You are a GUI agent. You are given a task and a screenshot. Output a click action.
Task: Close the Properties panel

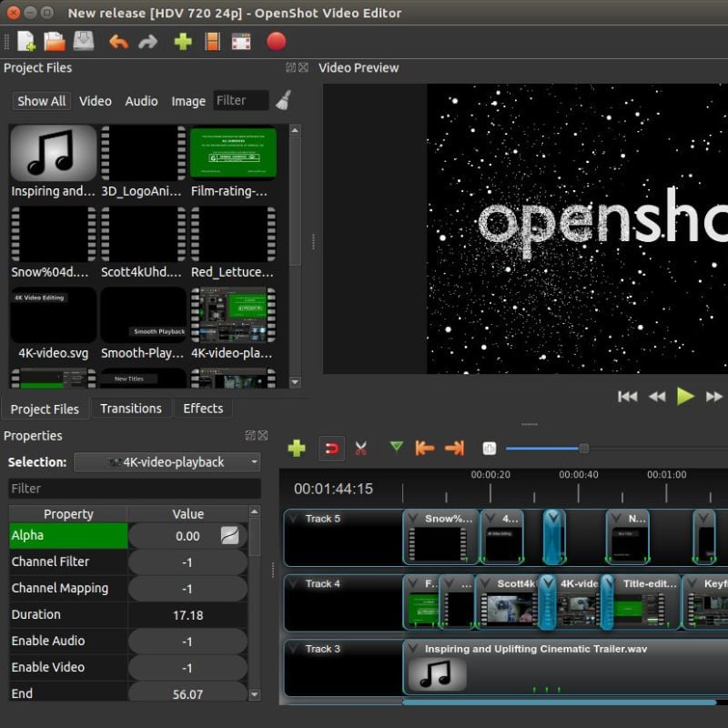(x=263, y=435)
